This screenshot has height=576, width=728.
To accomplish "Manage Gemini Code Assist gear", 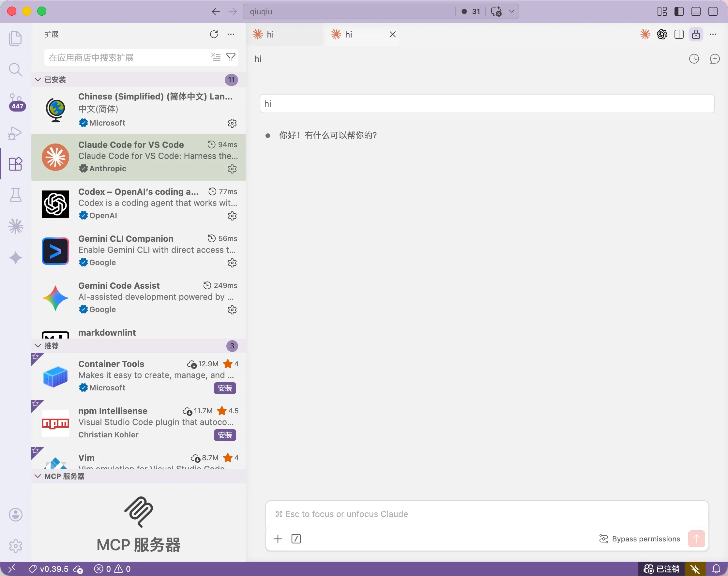I will (x=232, y=310).
